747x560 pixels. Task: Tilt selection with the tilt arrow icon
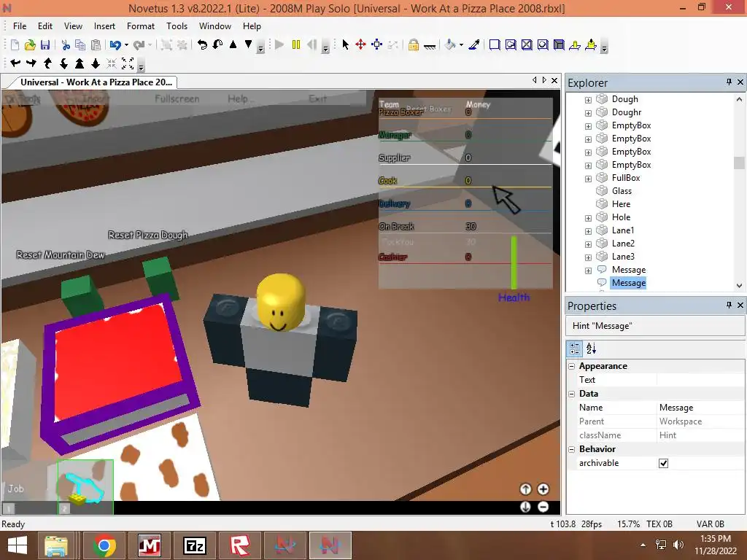pyautogui.click(x=217, y=44)
